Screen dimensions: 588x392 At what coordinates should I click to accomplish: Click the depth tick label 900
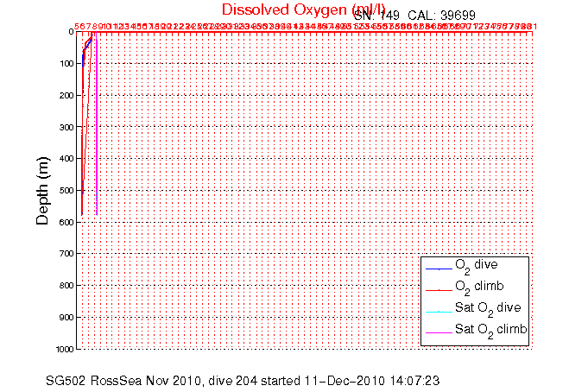point(66,318)
